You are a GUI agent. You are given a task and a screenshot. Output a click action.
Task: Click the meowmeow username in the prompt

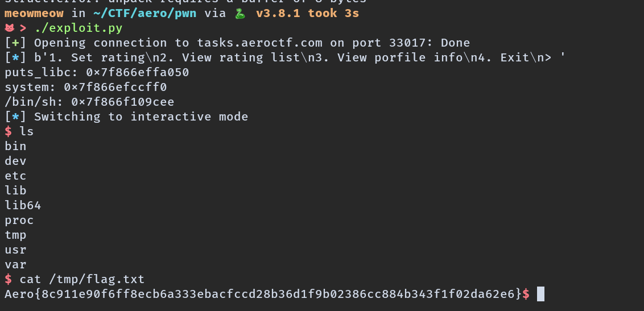tap(34, 13)
